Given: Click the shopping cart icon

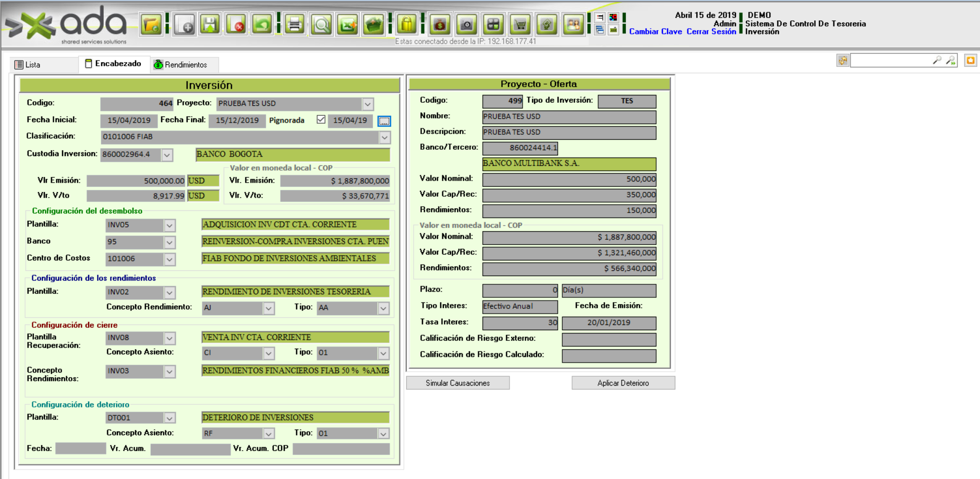Looking at the screenshot, I should [520, 25].
